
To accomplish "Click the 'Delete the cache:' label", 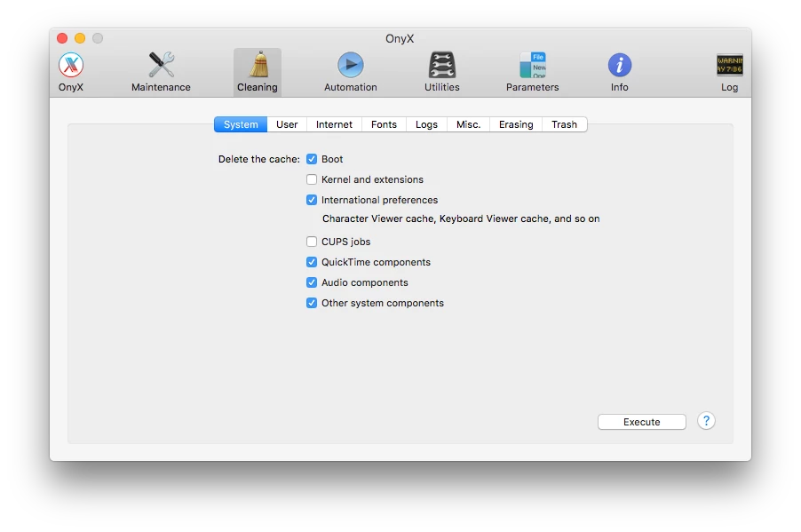I will [x=259, y=159].
